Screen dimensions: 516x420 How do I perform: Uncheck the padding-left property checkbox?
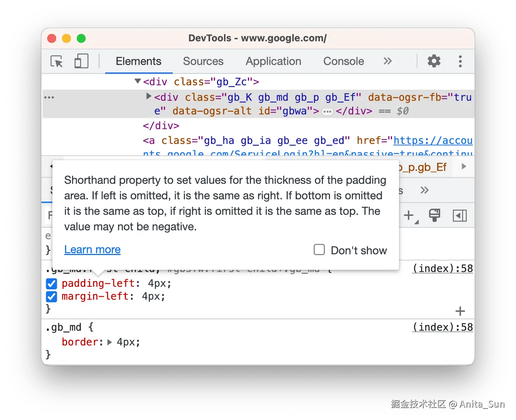[x=52, y=283]
